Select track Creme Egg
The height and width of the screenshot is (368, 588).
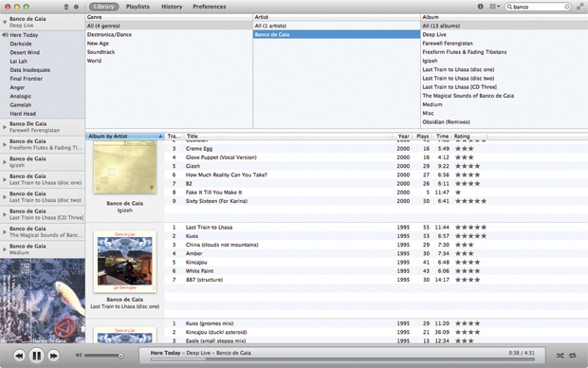tap(377, 149)
